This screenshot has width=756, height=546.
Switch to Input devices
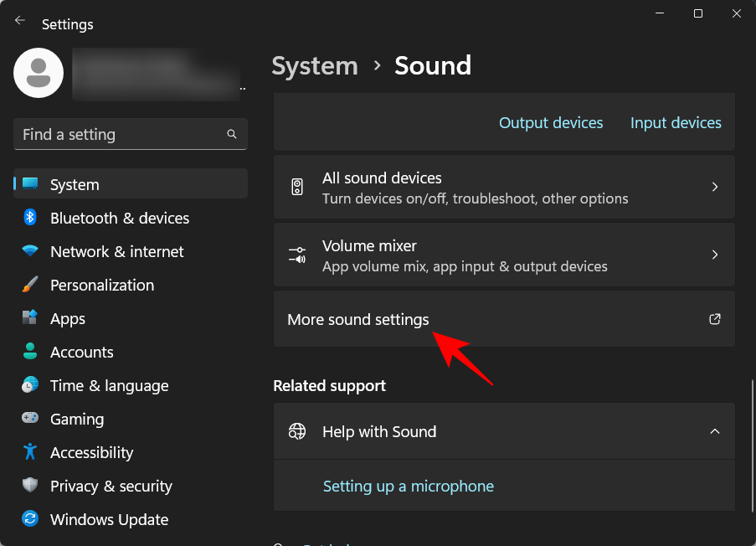(675, 122)
